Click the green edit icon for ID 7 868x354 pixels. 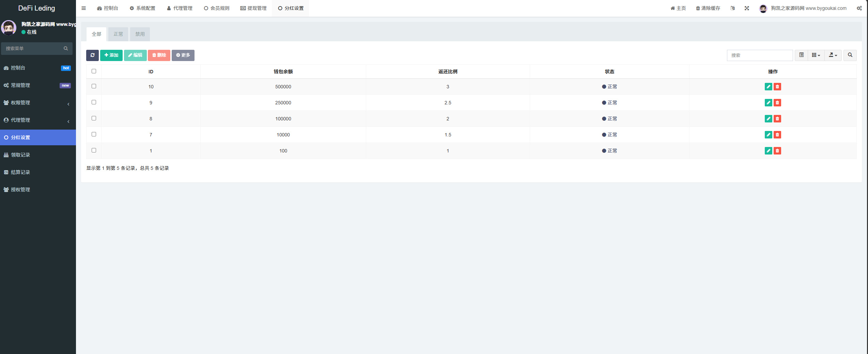(x=768, y=135)
